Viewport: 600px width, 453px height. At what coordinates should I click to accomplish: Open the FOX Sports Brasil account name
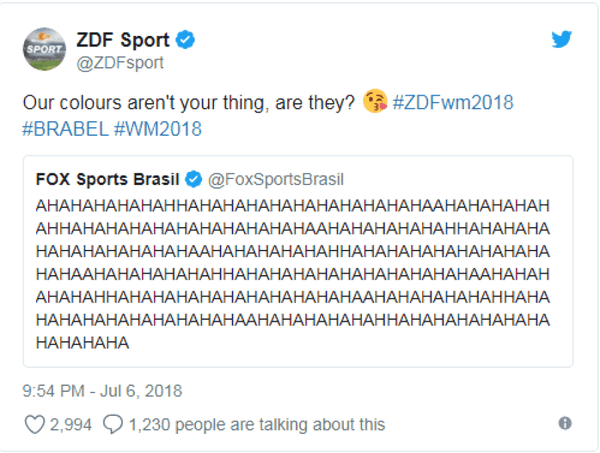tap(108, 179)
